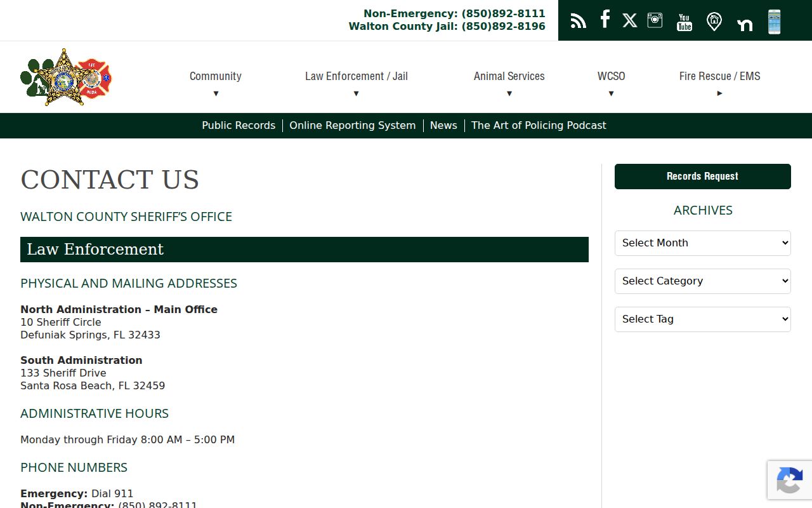Open the Fire Rescue / EMS menu
Screen dimensions: 812x508
click(x=720, y=76)
